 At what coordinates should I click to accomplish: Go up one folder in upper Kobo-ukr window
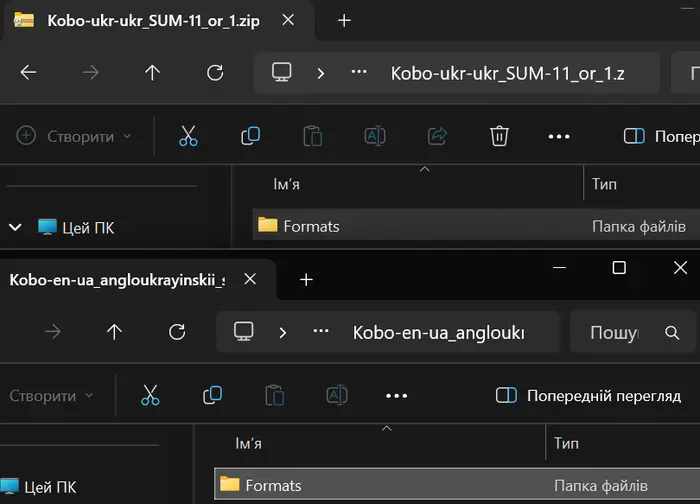pos(152,72)
